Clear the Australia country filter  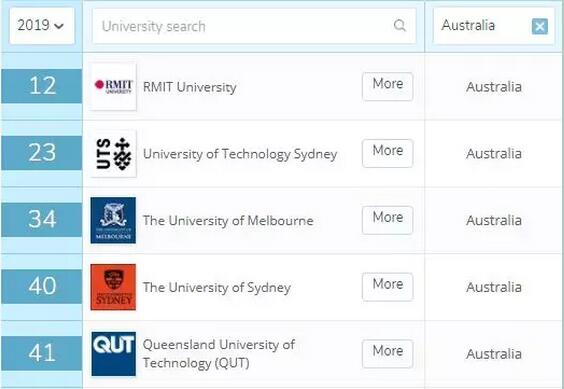coord(540,26)
